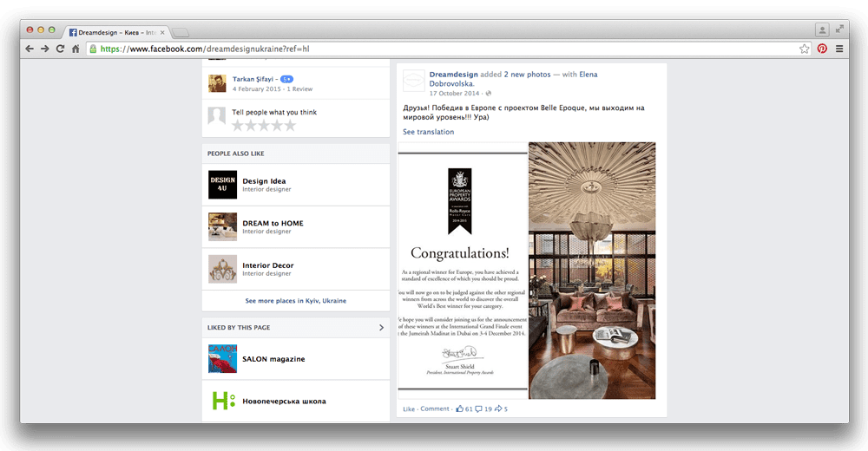Reload the page with the refresh icon
This screenshot has width=868, height=451.
tap(61, 49)
